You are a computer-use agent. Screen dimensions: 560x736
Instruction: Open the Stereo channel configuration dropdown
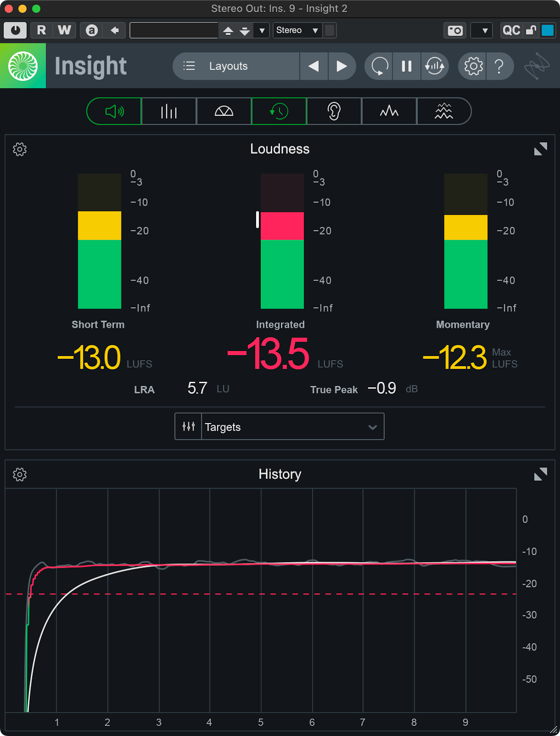point(297,30)
